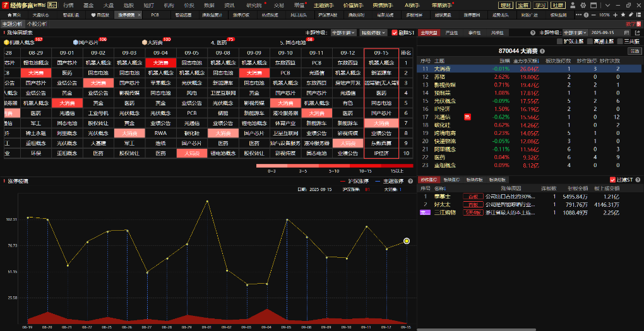Go to home page tab with house icon
The image size is (644, 331).
[x=14, y=15]
